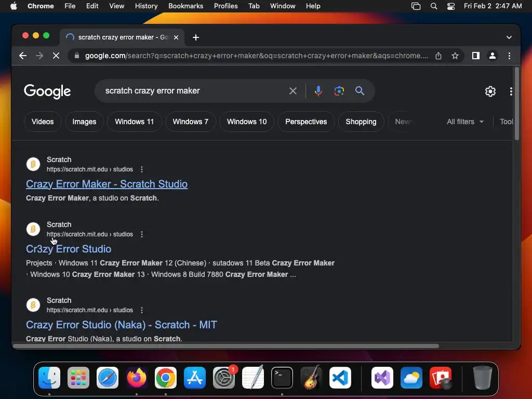The height and width of the screenshot is (399, 532).
Task: Filter results by Images
Action: tap(84, 122)
